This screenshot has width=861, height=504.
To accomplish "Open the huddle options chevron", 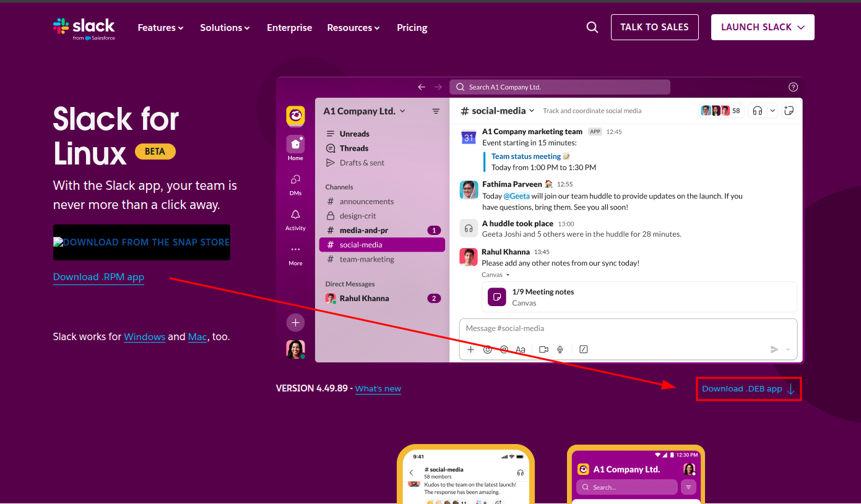I will coord(772,111).
